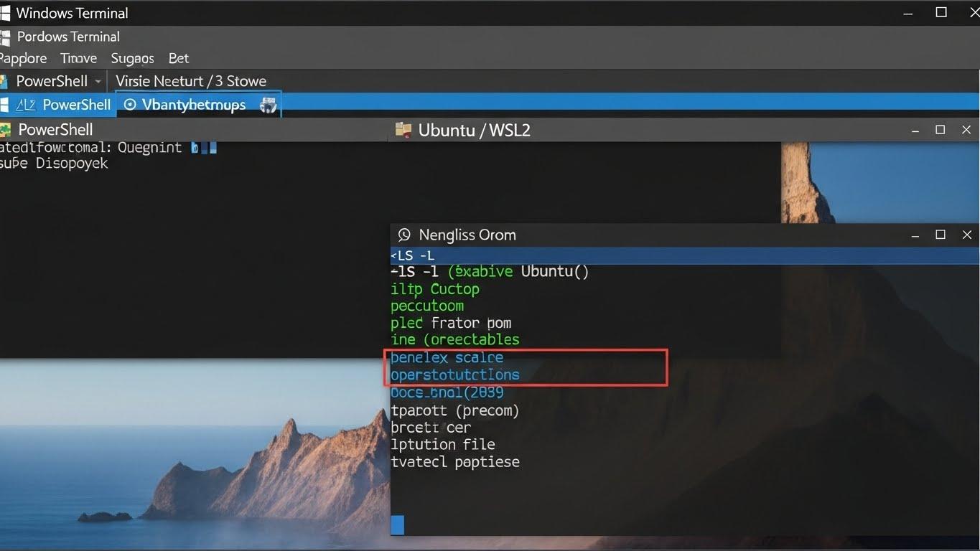Open the Pappore menu

click(x=22, y=58)
